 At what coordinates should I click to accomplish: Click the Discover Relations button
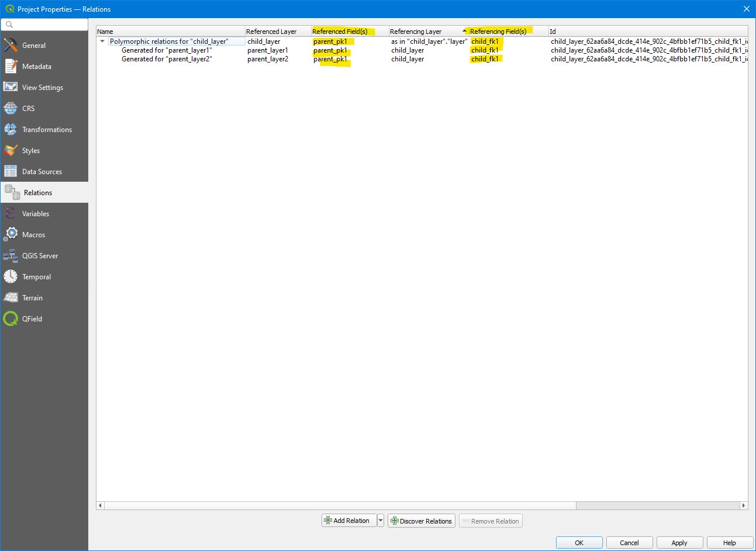[421, 520]
